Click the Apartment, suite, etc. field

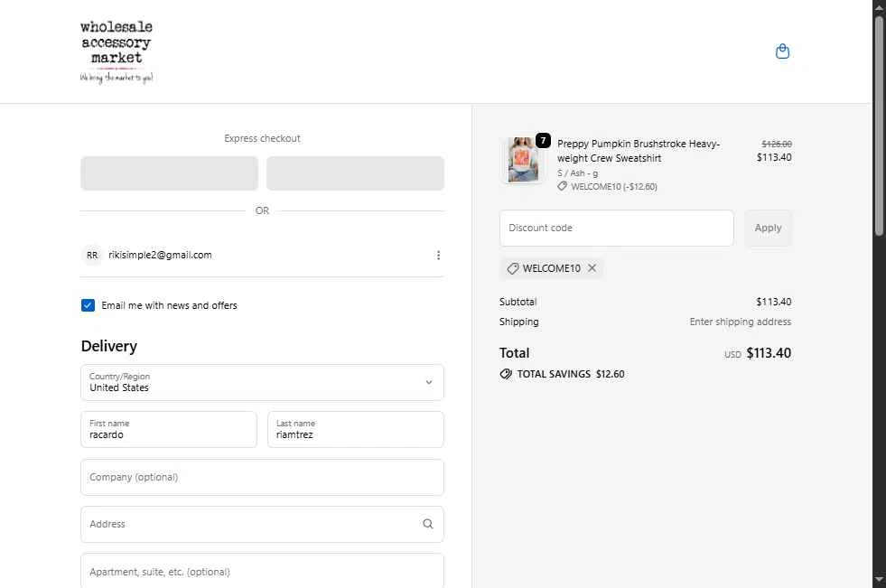coord(262,571)
